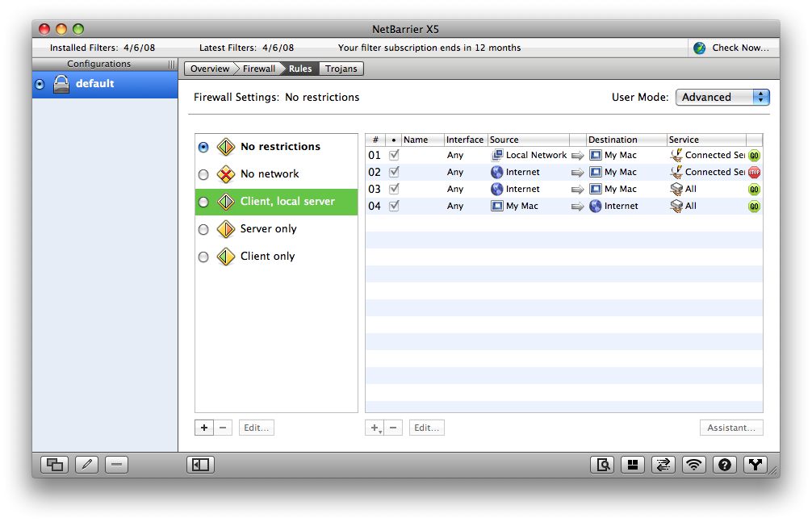
Task: Open the log viewer magnifier icon
Action: pyautogui.click(x=602, y=465)
